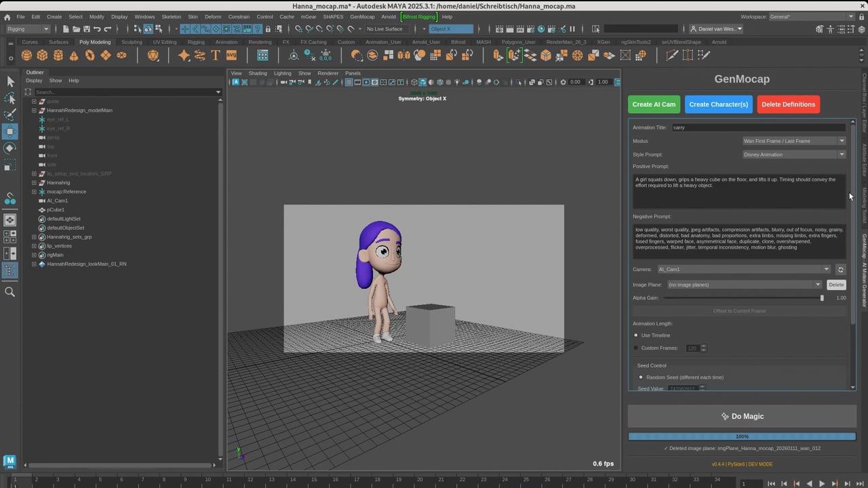
Task: Click the Create AI Cam button
Action: pyautogui.click(x=654, y=104)
